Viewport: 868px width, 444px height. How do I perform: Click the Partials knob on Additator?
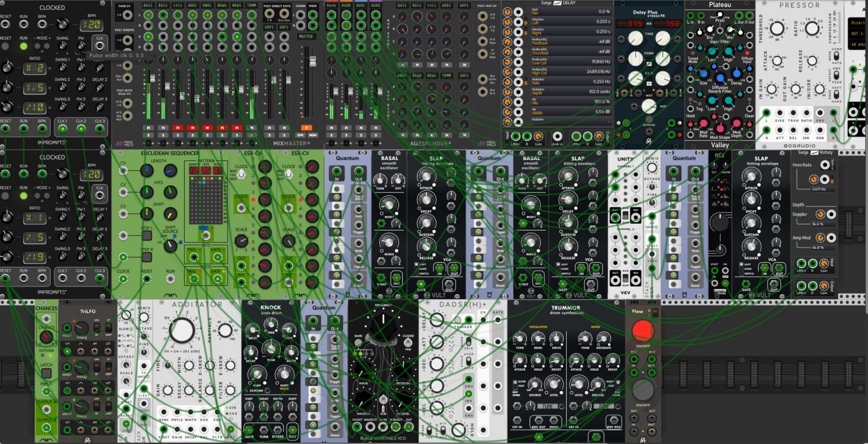point(226,330)
